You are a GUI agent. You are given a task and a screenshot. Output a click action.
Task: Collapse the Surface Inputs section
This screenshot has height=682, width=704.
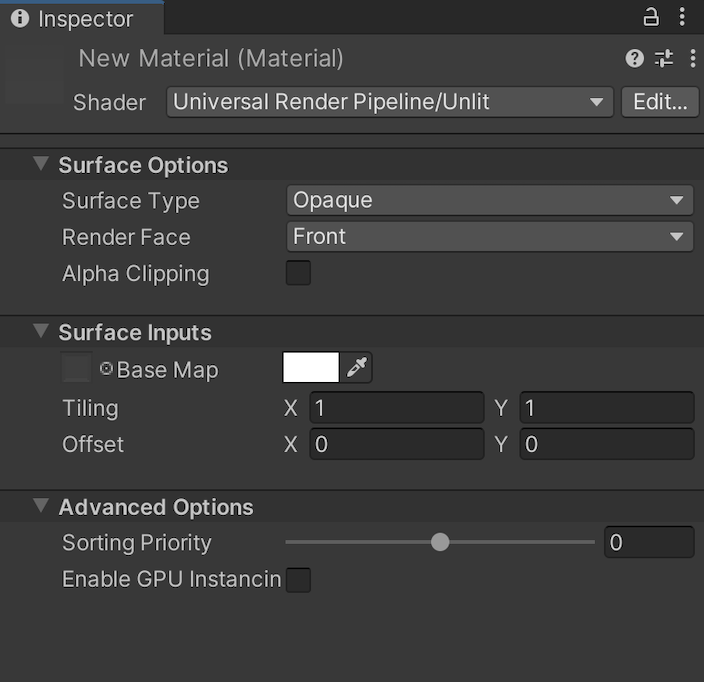click(x=41, y=331)
